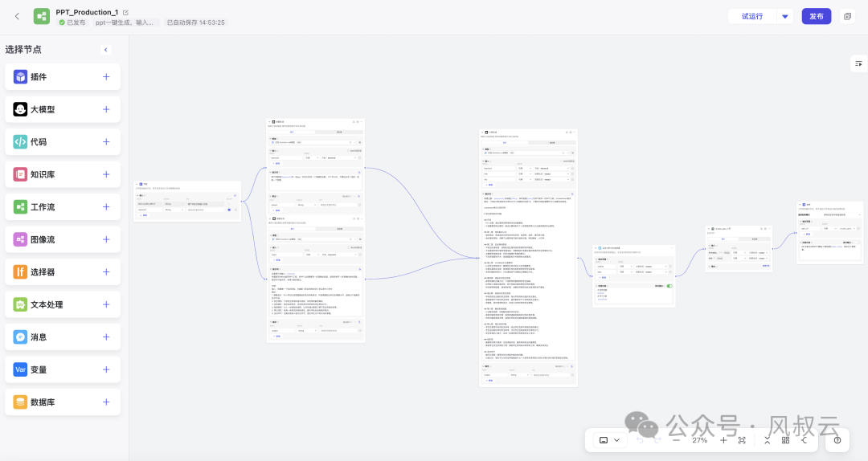
Task: Click the auto-arrange nodes icon
Action: [x=768, y=441]
